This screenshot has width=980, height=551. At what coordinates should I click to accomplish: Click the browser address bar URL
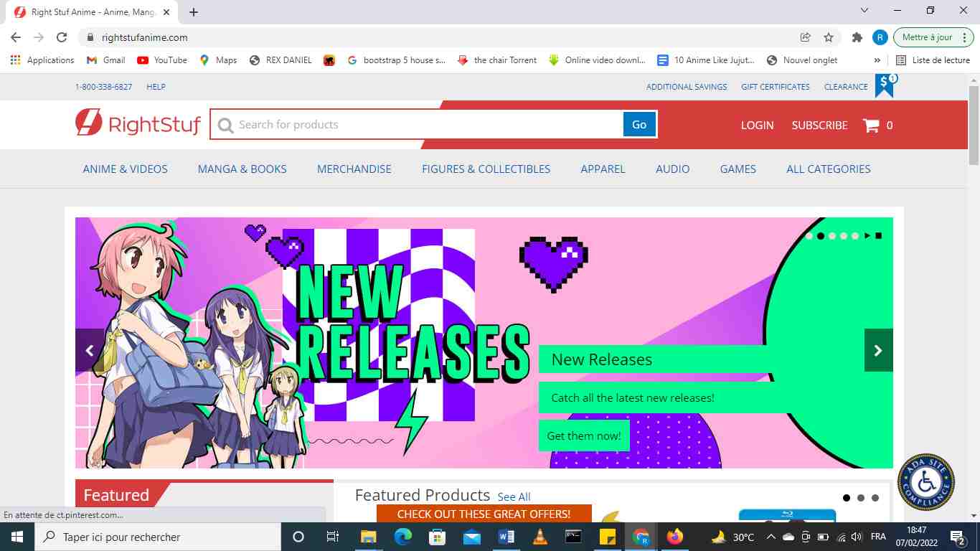tap(145, 37)
